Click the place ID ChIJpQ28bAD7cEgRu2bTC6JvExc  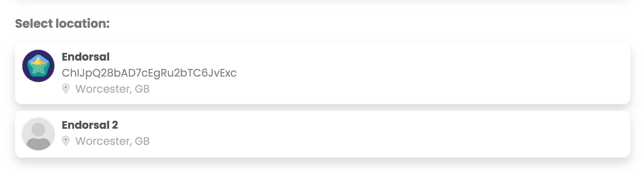pos(149,73)
